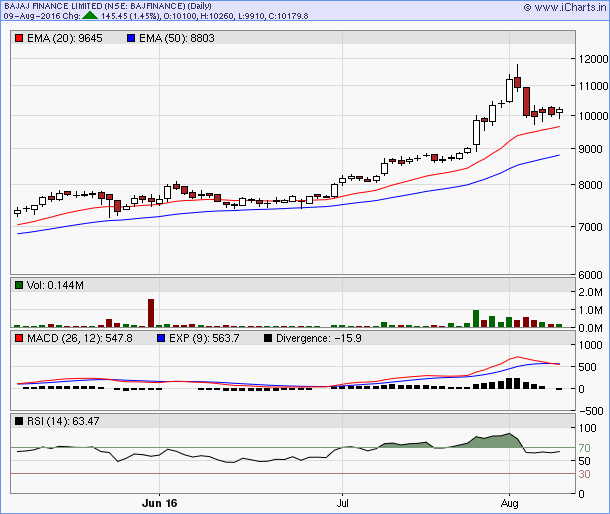Click the Jul date axis label
Image resolution: width=610 pixels, height=514 pixels.
[x=342, y=503]
